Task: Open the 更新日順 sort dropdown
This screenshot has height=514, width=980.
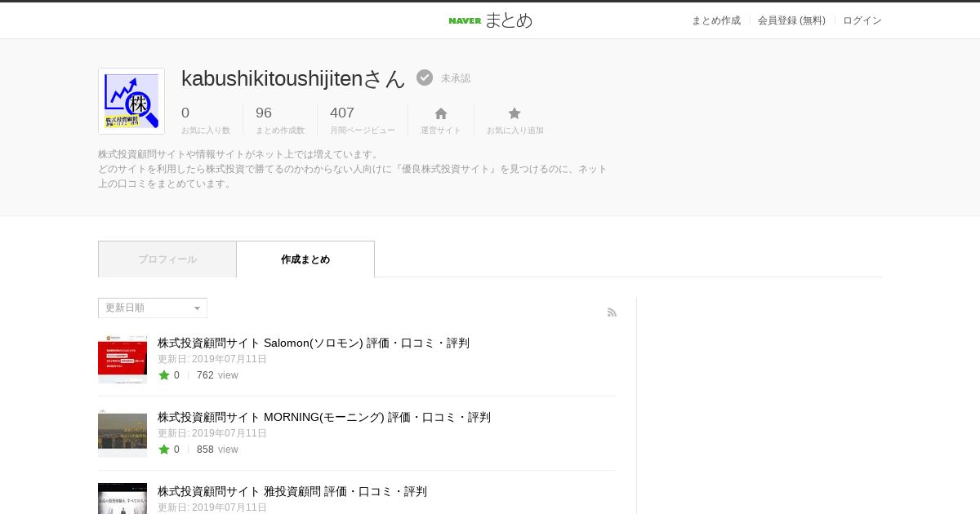Action: click(x=153, y=308)
